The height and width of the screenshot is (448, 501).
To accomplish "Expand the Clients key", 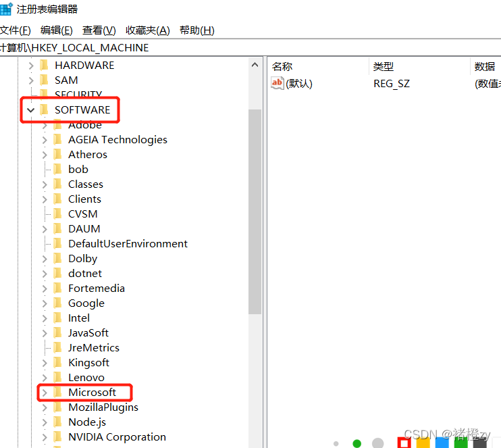I will (x=45, y=199).
